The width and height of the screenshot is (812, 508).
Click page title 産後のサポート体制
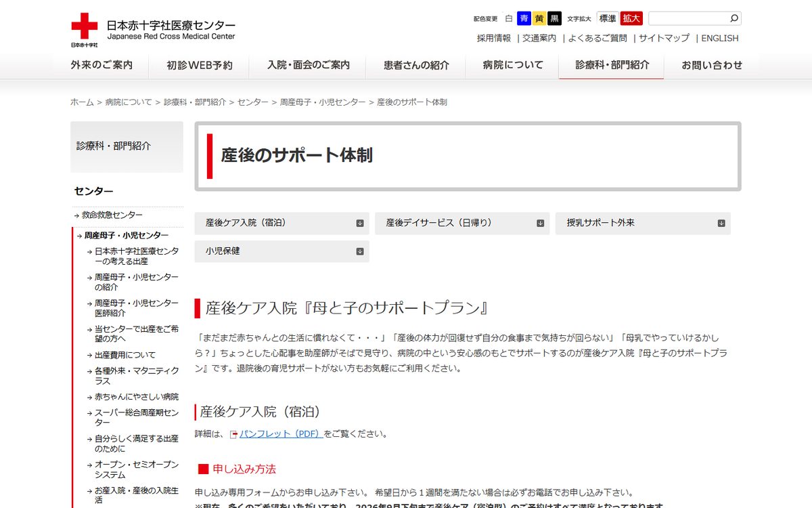[x=297, y=155]
